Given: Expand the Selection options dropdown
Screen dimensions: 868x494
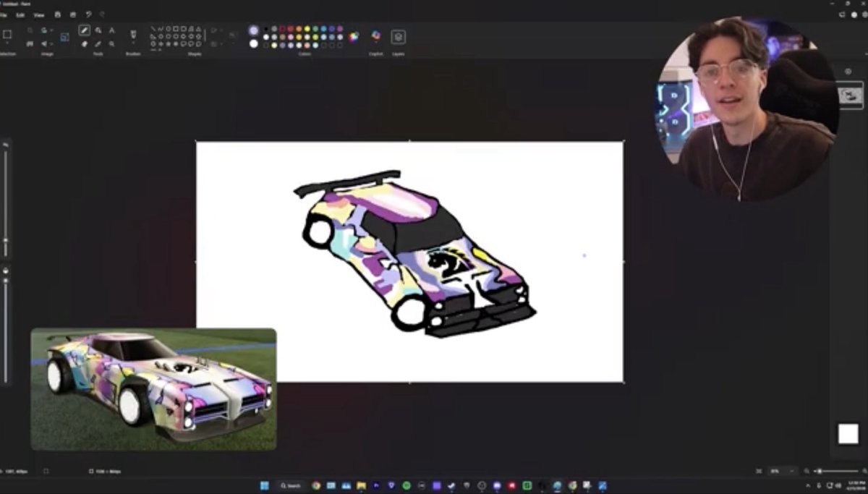Looking at the screenshot, I should coord(7,43).
